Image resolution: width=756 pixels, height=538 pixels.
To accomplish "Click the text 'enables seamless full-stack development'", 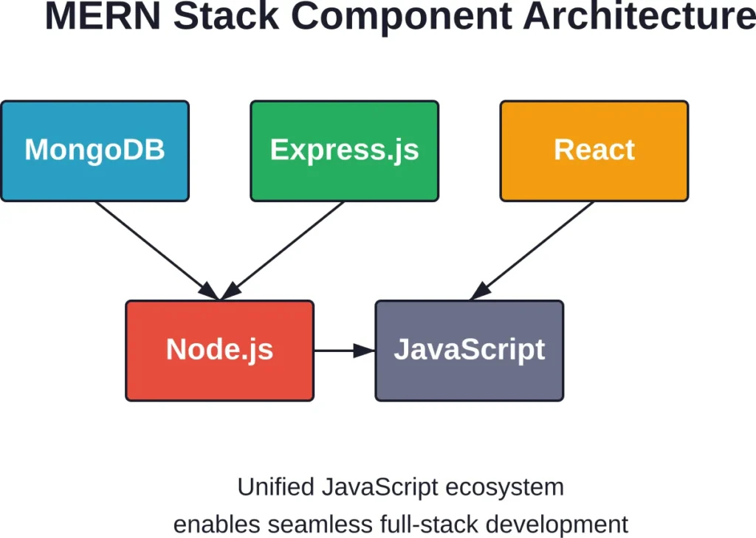I will tap(401, 524).
